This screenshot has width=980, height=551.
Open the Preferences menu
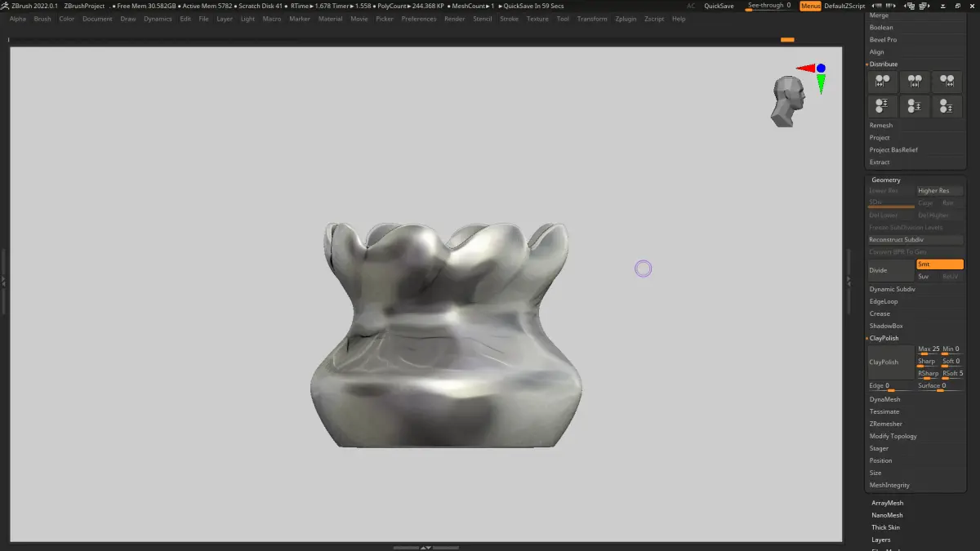tap(419, 19)
